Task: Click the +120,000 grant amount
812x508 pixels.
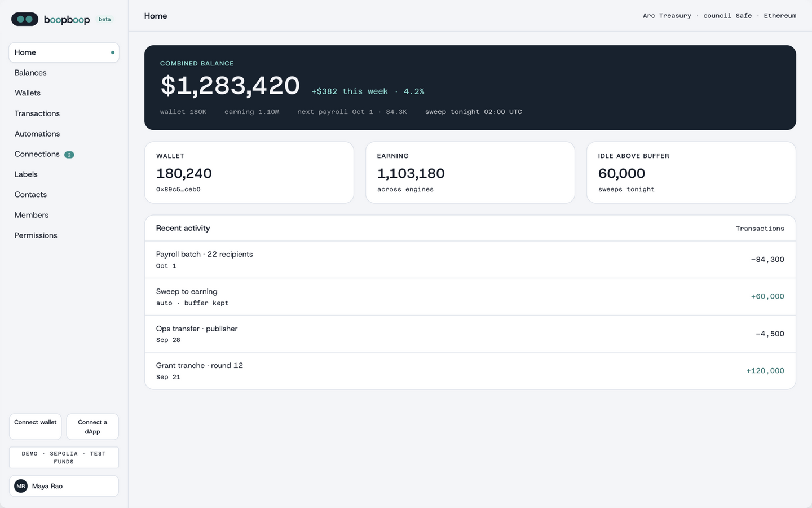Action: click(765, 371)
